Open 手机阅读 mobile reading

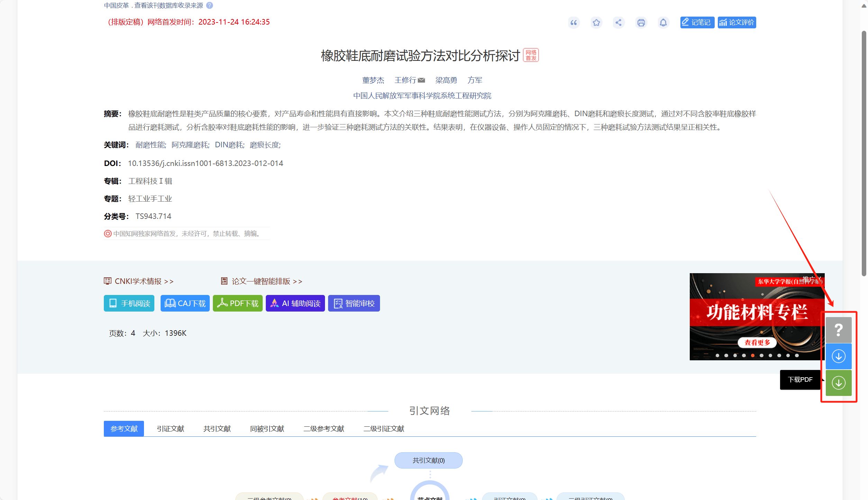click(129, 303)
